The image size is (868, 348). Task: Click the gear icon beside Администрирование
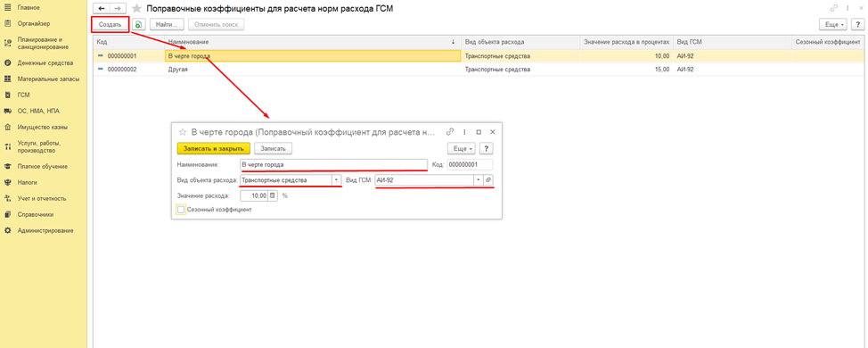click(x=8, y=230)
